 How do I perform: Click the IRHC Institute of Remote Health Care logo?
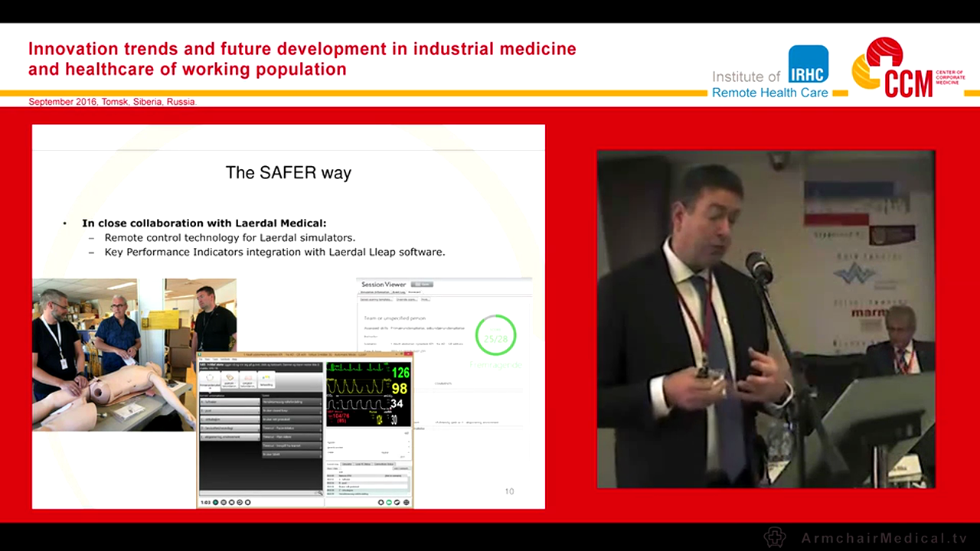click(x=808, y=65)
